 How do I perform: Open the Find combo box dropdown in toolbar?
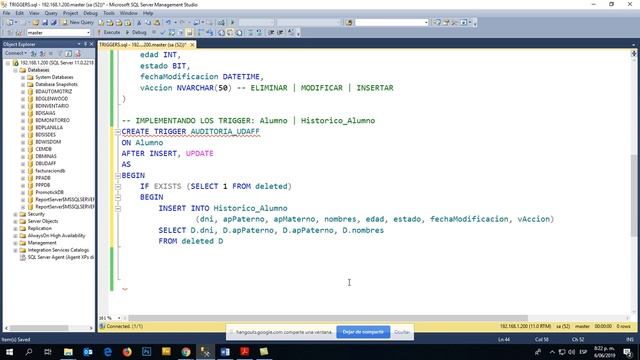coord(426,22)
